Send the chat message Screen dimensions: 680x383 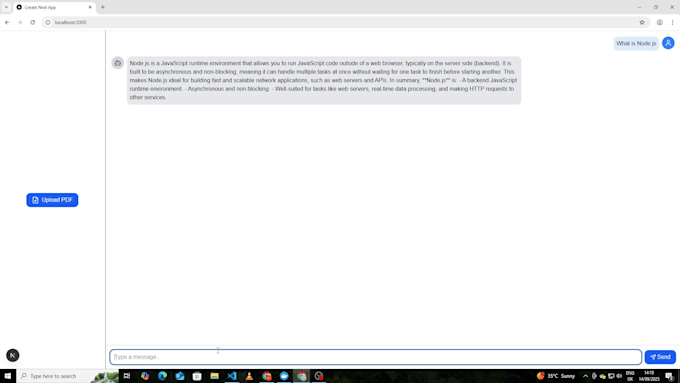tap(660, 357)
